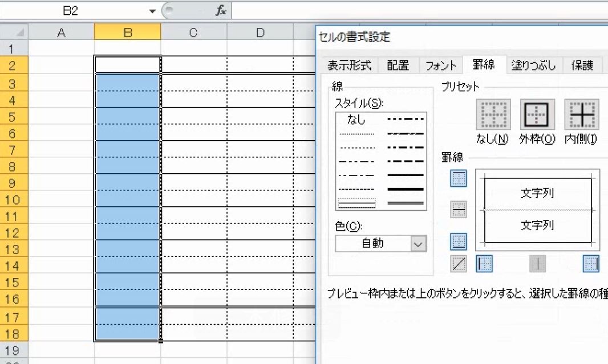Open the Name Box dropdown arrow
608x364 pixels.
click(152, 10)
